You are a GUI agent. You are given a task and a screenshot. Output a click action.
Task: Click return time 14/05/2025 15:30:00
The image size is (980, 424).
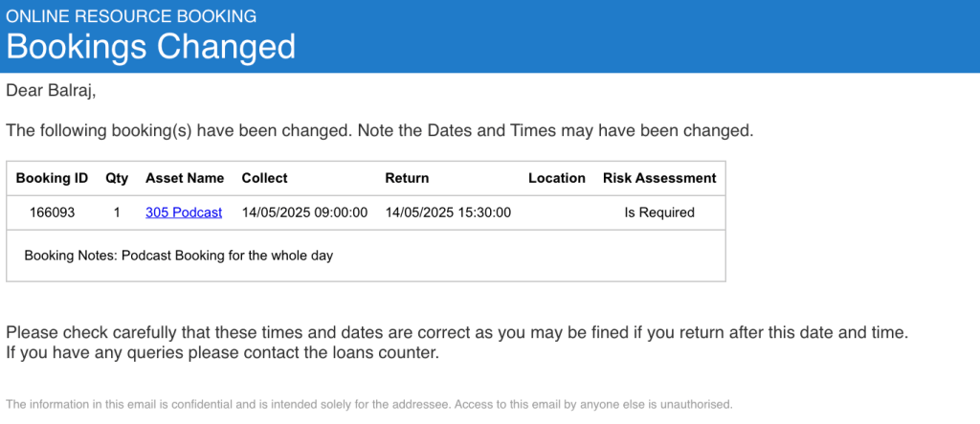[x=448, y=212]
